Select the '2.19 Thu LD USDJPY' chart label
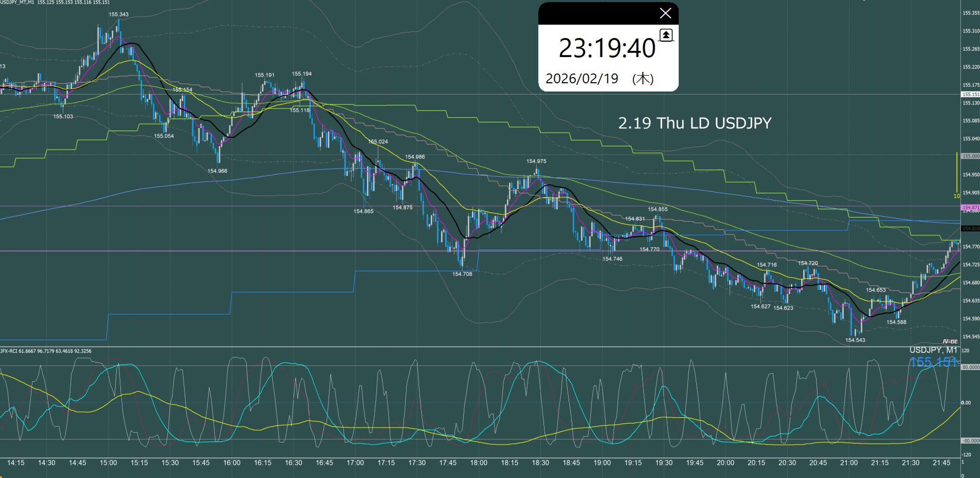This screenshot has height=478, width=980. pos(695,123)
